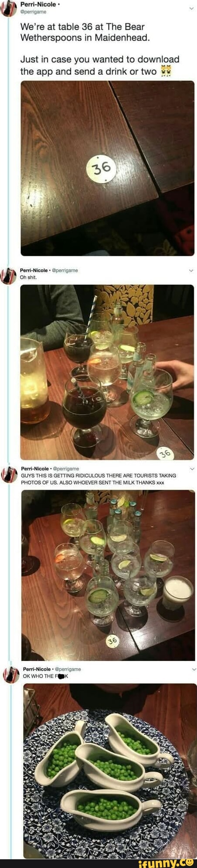The image size is (197, 868).
Task: Open avatar beside the "OK WHO THE" tweet
Action: click(x=10, y=675)
